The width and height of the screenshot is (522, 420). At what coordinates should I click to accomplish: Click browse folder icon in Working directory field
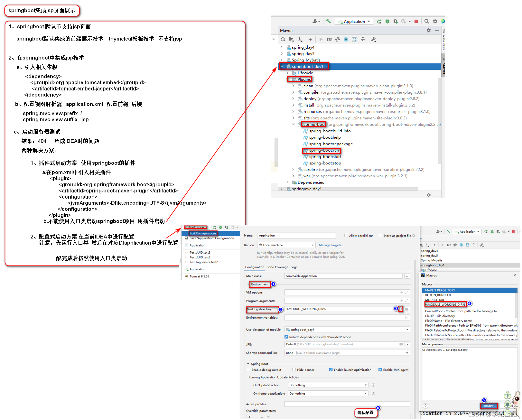407,309
